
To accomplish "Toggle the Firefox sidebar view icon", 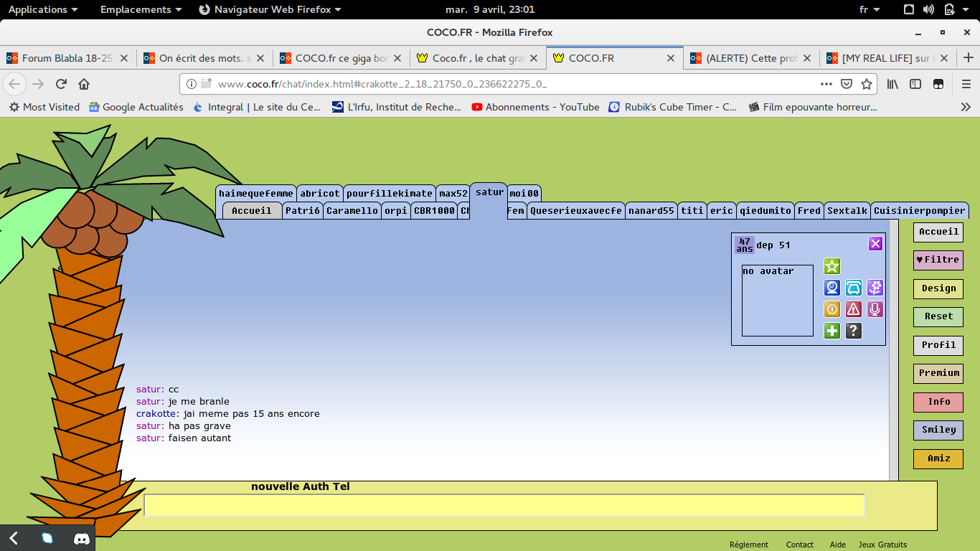I will [x=915, y=84].
